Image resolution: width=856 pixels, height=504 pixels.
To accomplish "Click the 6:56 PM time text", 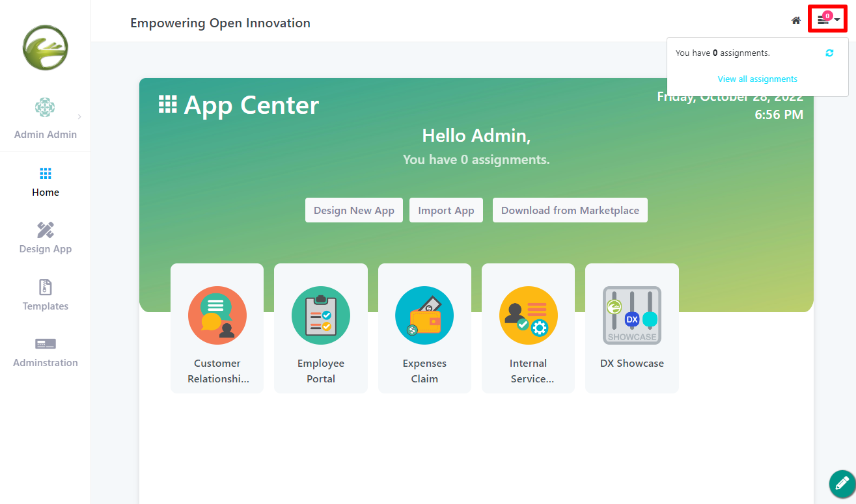I will coord(779,115).
